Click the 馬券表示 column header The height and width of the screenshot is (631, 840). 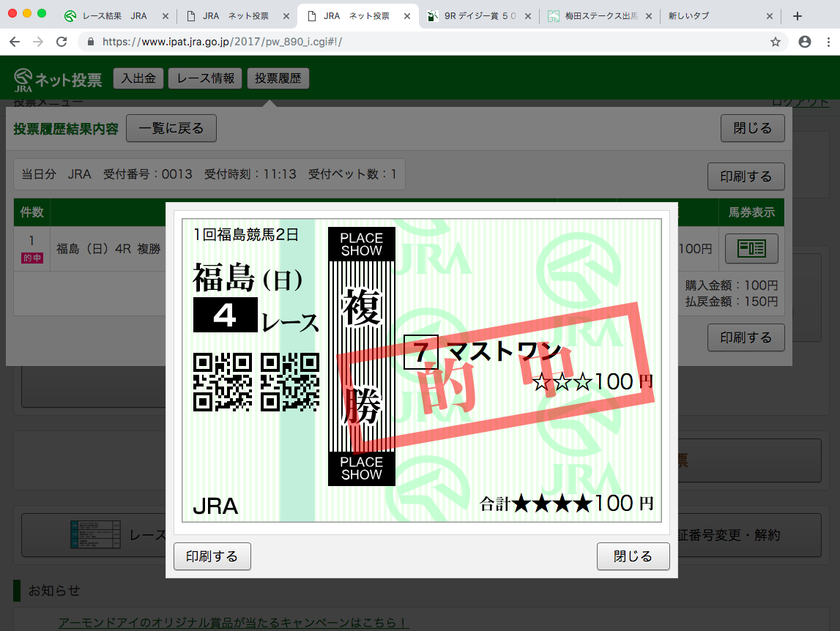pos(751,212)
